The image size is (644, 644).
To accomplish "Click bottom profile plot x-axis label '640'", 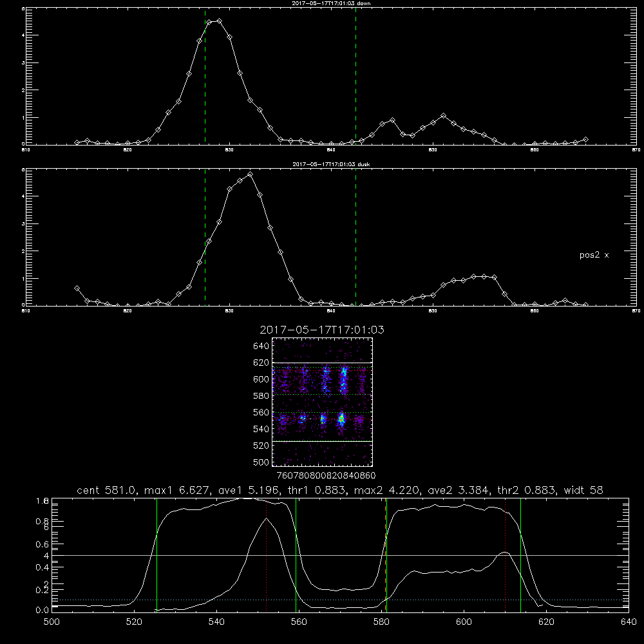I will [x=629, y=622].
